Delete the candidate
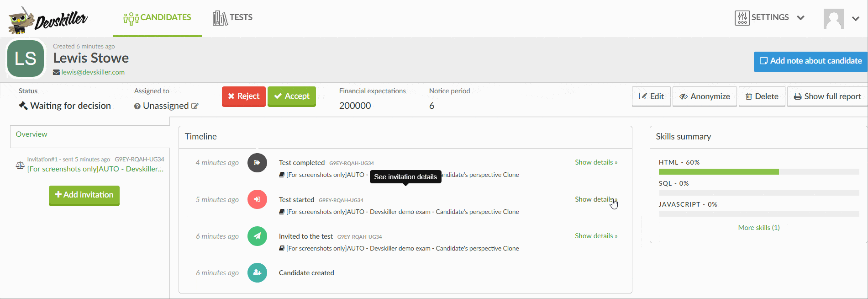The image size is (868, 299). click(x=762, y=96)
